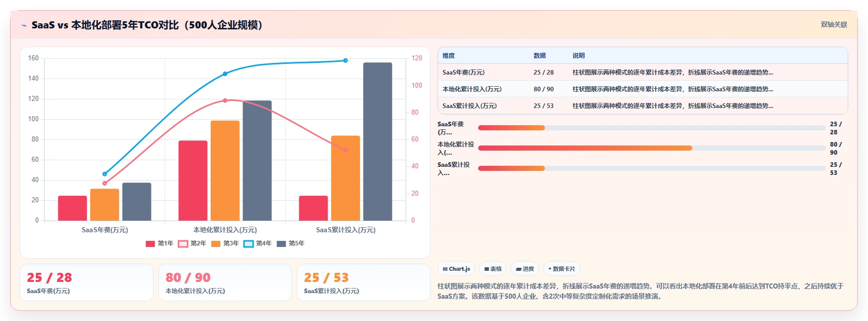Click the pink 100 label on right axis
This screenshot has height=321, width=868.
pos(417,85)
